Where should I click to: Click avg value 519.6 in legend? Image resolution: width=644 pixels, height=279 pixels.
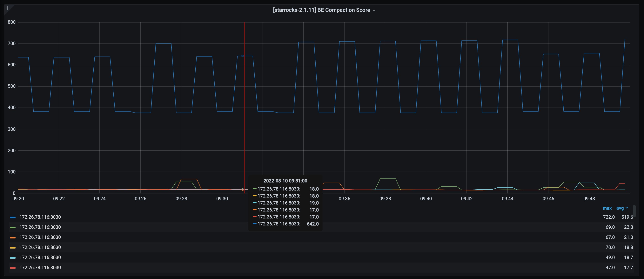click(627, 217)
